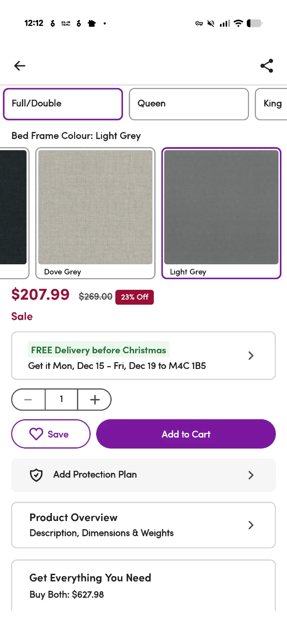
Task: Tap the quantity input field
Action: (61, 399)
